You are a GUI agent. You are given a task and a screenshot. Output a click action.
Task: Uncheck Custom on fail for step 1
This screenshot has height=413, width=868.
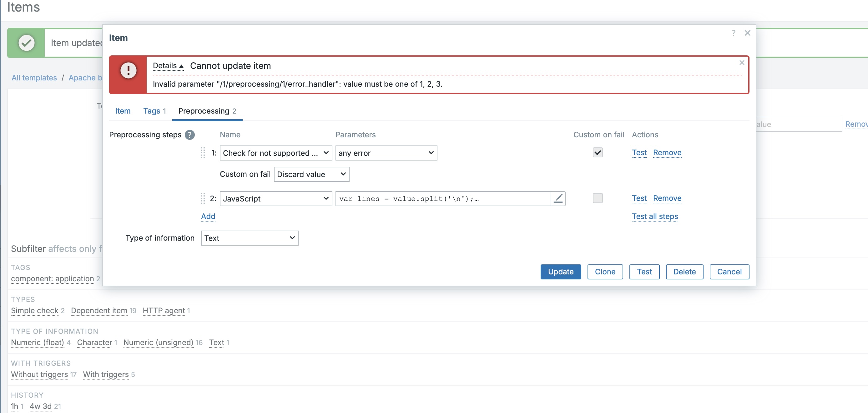click(598, 153)
